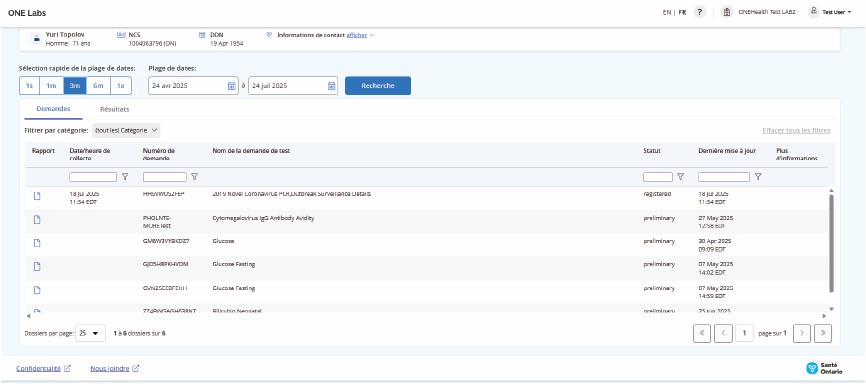Click filter funnel for Statut column
Viewport: 866px width, 384px height.
[680, 177]
